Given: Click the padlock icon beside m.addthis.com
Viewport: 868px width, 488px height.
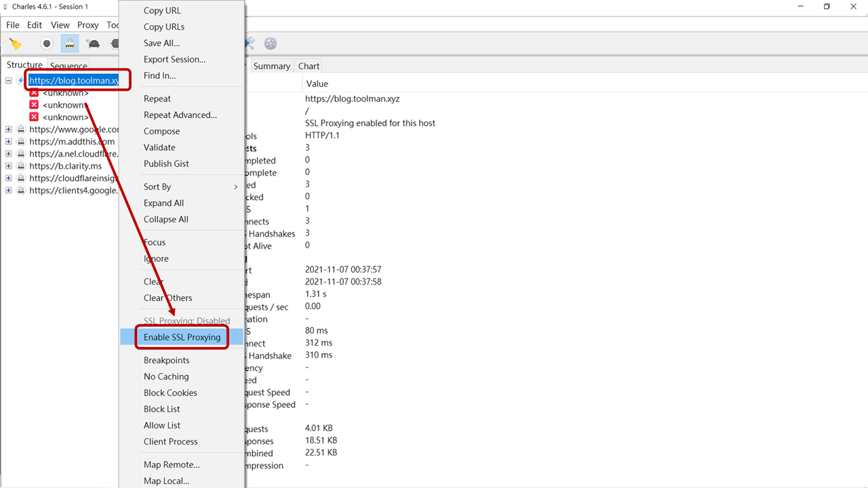Looking at the screenshot, I should [21, 142].
